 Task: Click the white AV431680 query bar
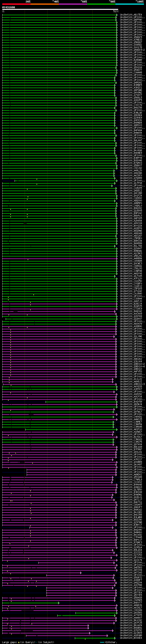(x=60, y=9)
